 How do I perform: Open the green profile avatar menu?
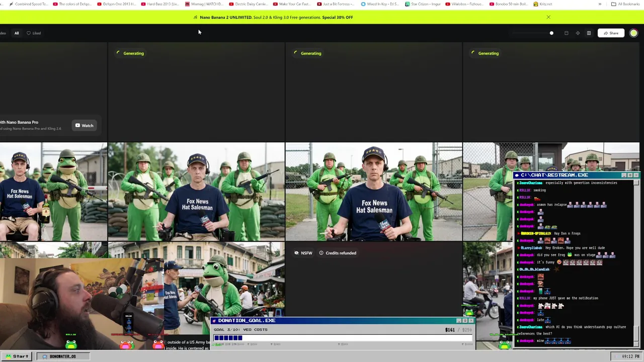coord(633,33)
